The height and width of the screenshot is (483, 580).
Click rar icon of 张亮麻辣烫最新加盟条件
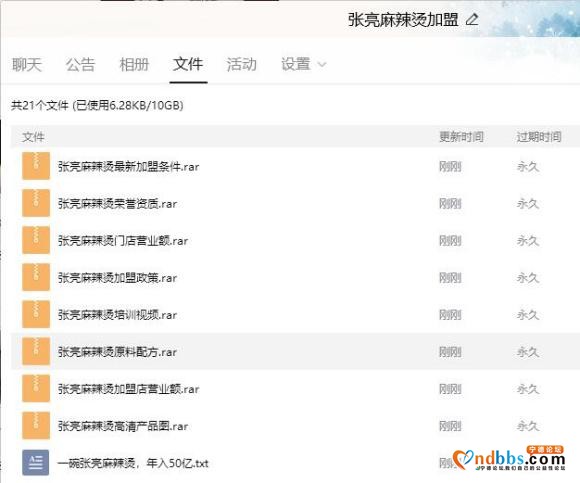[36, 166]
